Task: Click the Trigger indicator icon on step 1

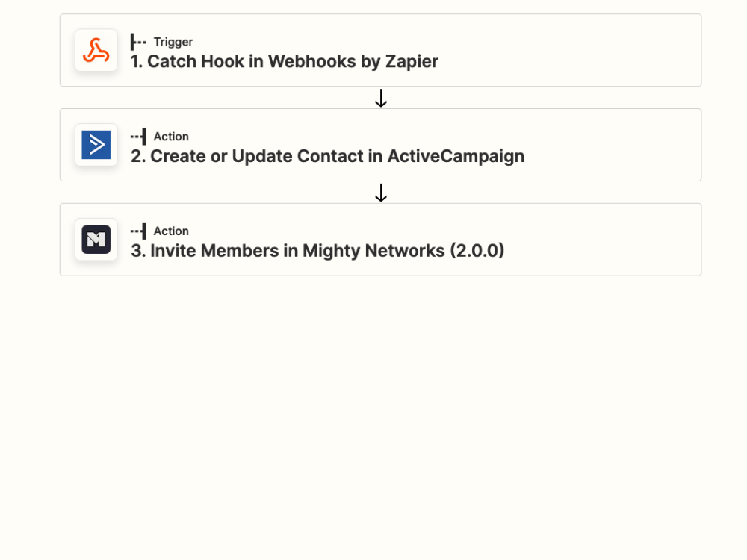Action: tap(137, 42)
